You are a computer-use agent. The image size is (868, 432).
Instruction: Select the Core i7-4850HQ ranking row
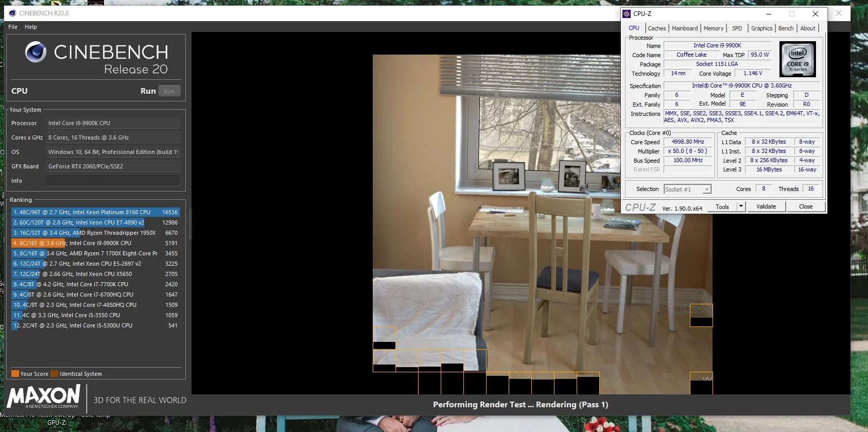(95, 305)
